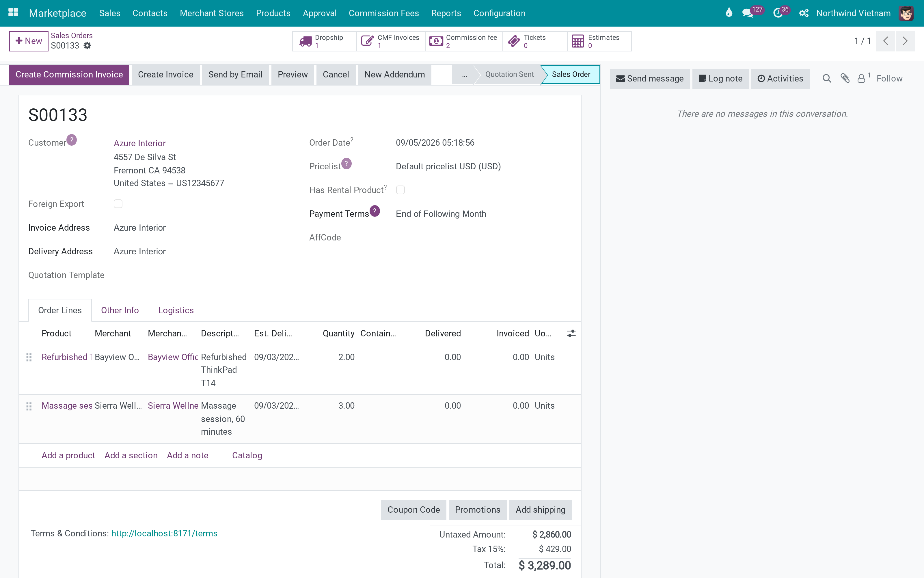The width and height of the screenshot is (924, 578).
Task: Search messages in chatter magnifier icon
Action: (x=827, y=78)
